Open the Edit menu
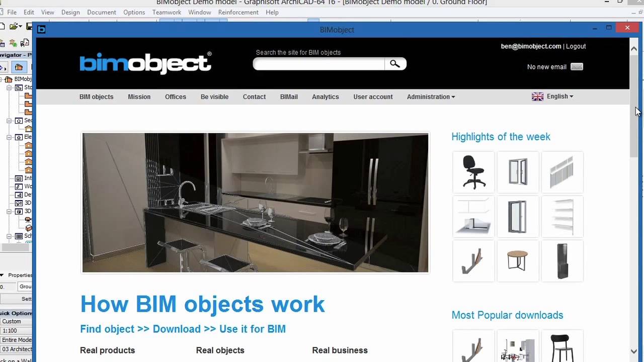644x362 pixels. [29, 12]
